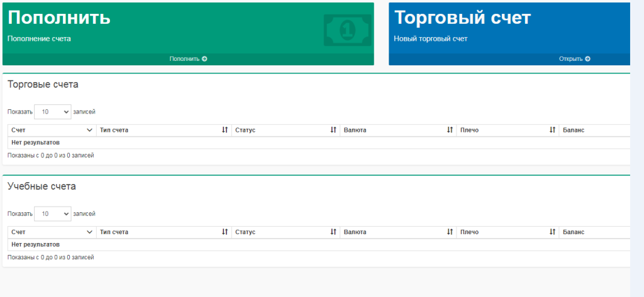
Task: Expand Счет column chevron in Торговые счета
Action: point(89,130)
